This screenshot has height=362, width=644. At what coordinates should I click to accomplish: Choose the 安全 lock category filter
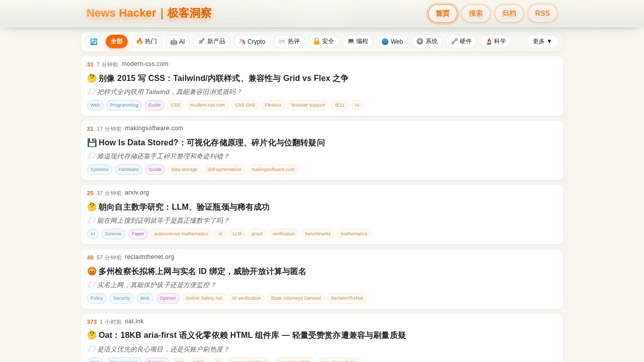pyautogui.click(x=324, y=42)
